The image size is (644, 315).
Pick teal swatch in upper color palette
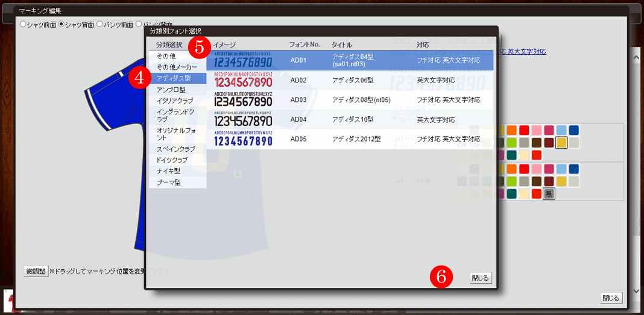click(x=512, y=155)
